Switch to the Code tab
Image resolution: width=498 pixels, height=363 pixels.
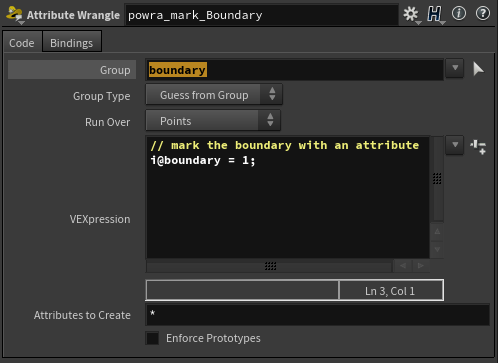[x=22, y=43]
